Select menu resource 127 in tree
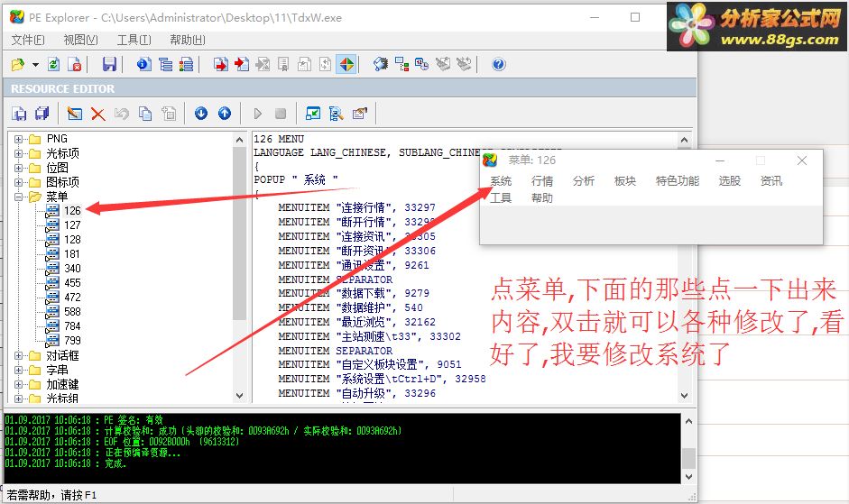This screenshot has width=849, height=504. click(72, 225)
